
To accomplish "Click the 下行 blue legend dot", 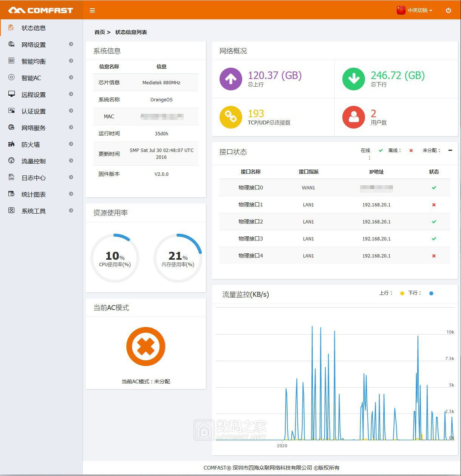I will point(431,293).
